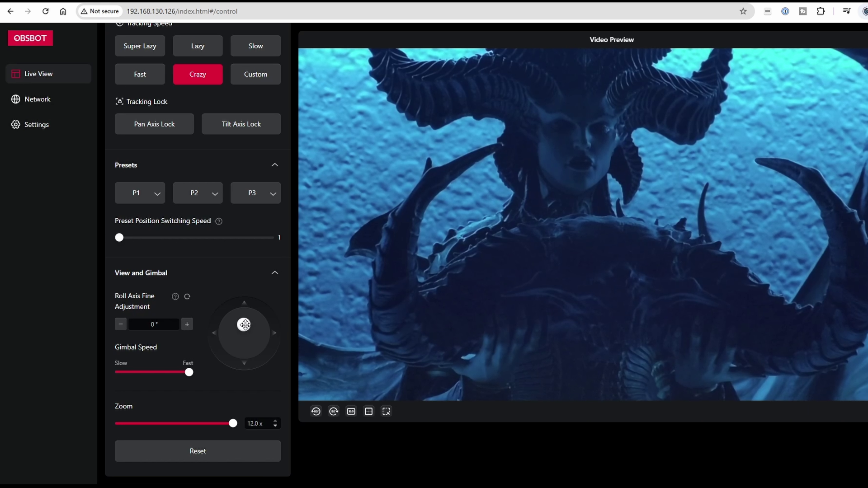Click the Reset button under Zoom

pos(198,451)
